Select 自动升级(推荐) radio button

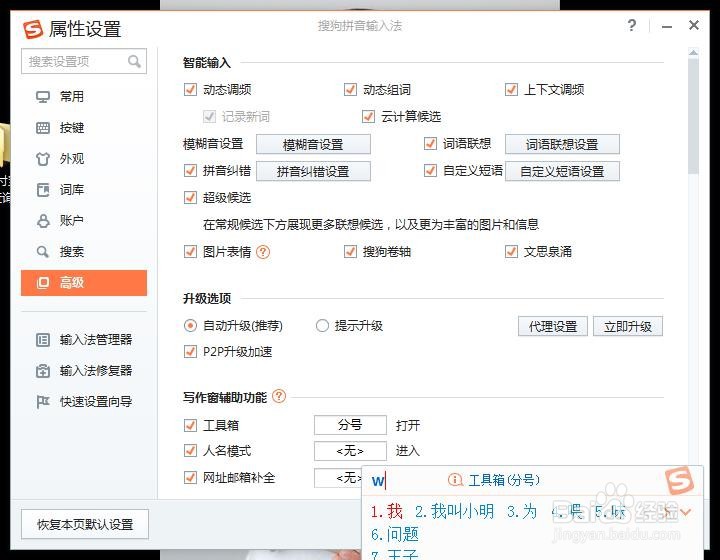click(x=190, y=326)
